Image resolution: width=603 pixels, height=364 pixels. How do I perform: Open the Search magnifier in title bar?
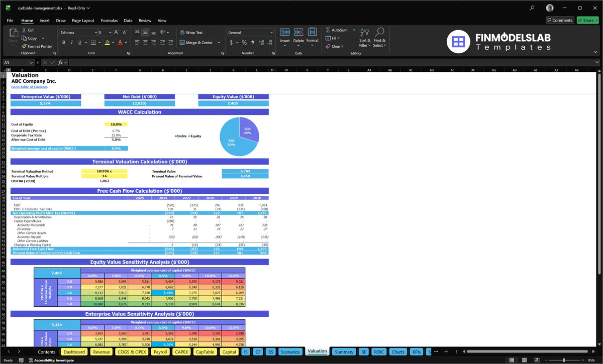pos(532,8)
